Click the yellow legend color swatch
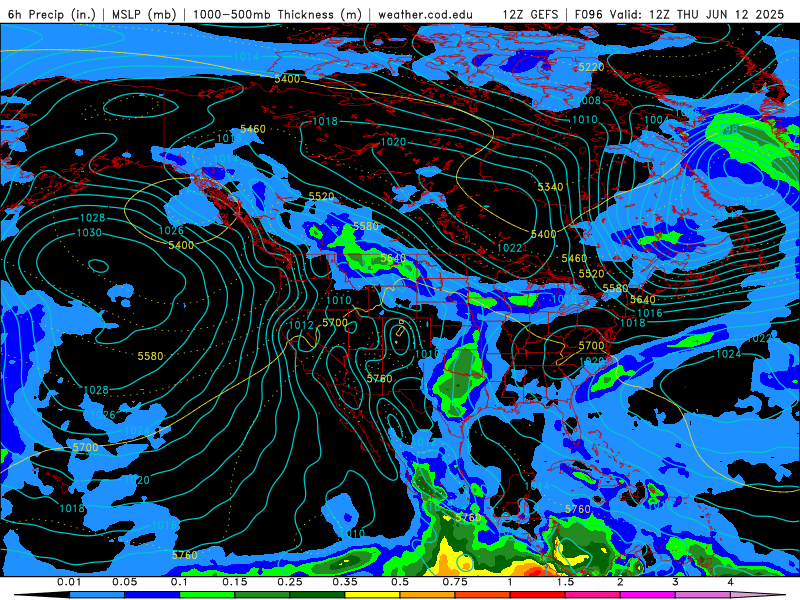The image size is (800, 600). coord(372,595)
